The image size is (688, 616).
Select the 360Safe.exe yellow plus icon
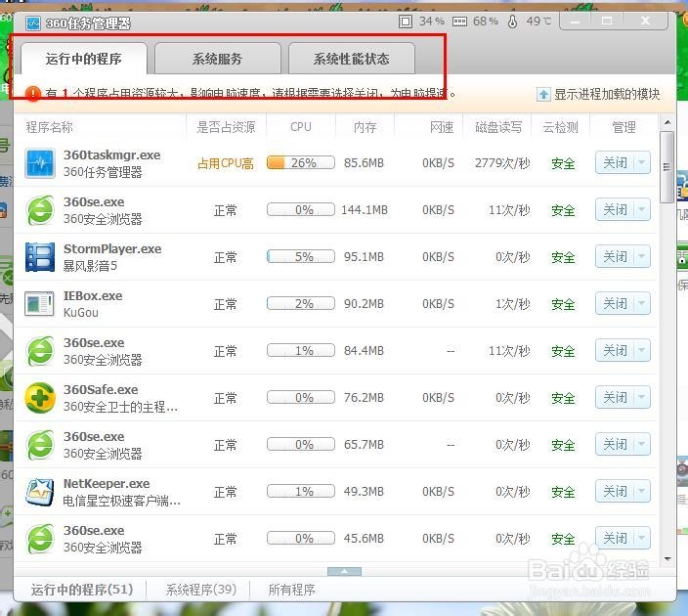coord(40,398)
